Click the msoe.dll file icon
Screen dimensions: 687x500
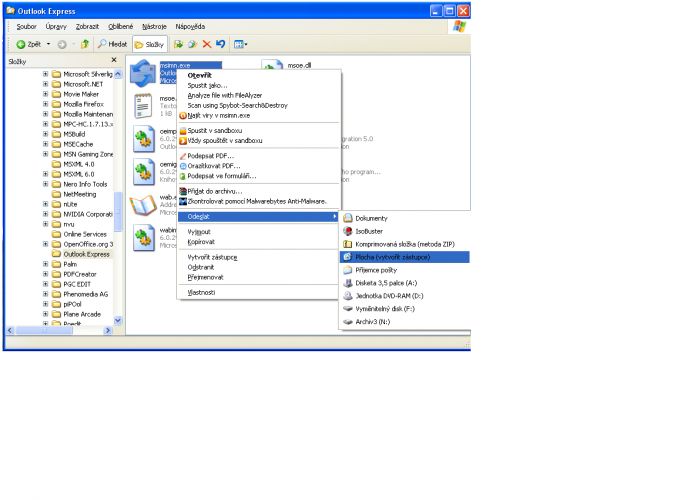pos(272,65)
